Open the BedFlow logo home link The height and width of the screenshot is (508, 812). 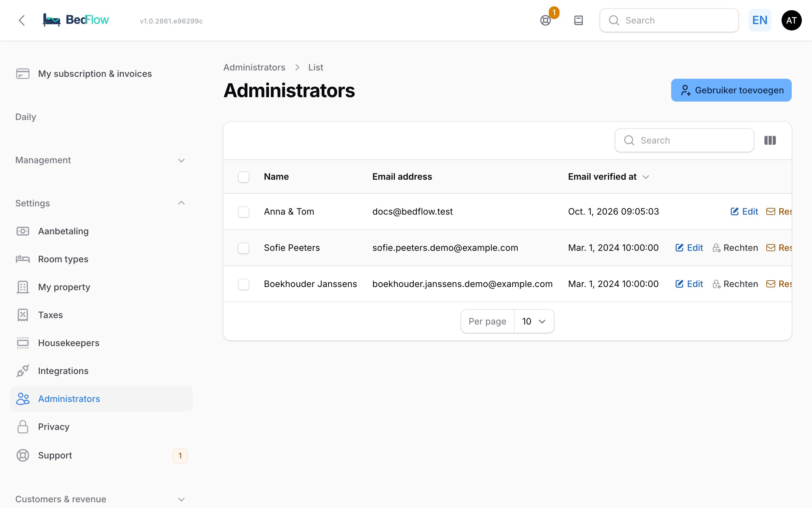(x=76, y=20)
